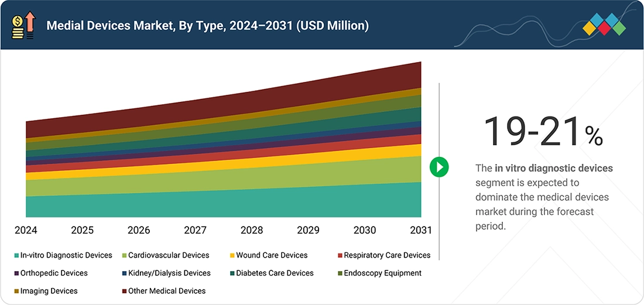Viewport: 644px width, 305px height.
Task: Click the Other Medical Devices legend label
Action: coord(167,291)
